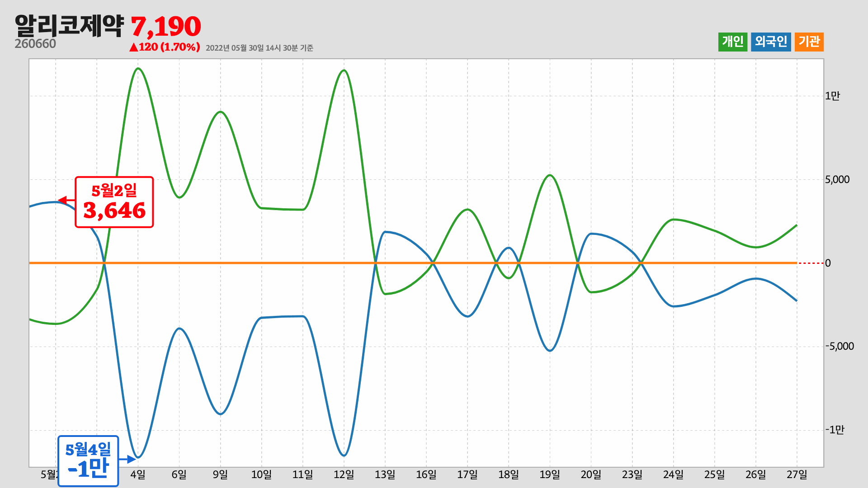
Task: Click the x-axis date 6일
Action: point(179,474)
